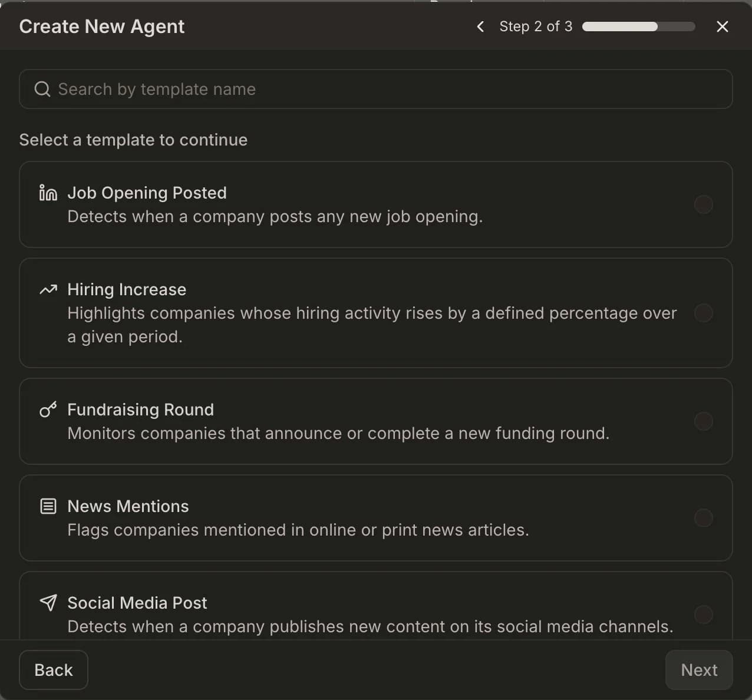Select the Job Opening Posted radio button
Image resolution: width=752 pixels, height=700 pixels.
704,204
